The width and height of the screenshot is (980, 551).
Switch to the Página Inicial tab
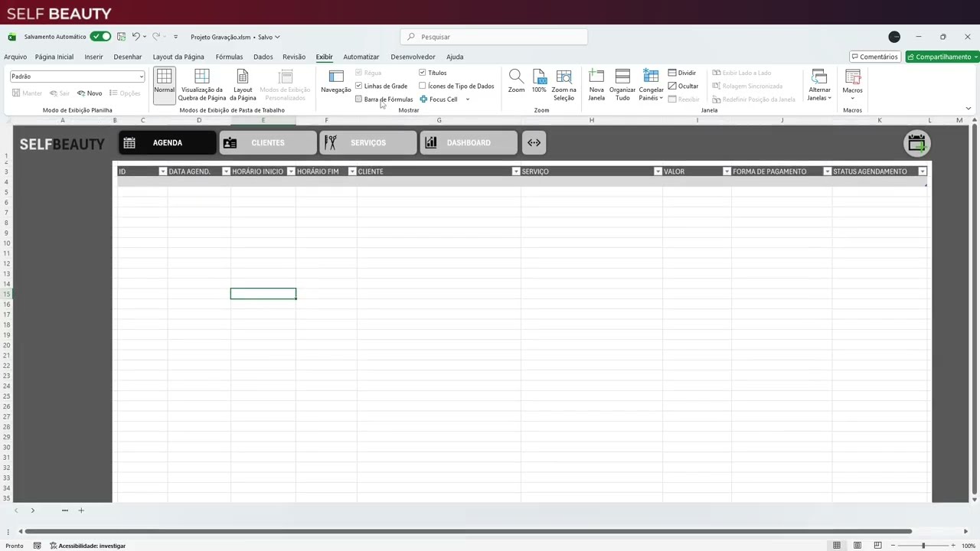pyautogui.click(x=54, y=57)
